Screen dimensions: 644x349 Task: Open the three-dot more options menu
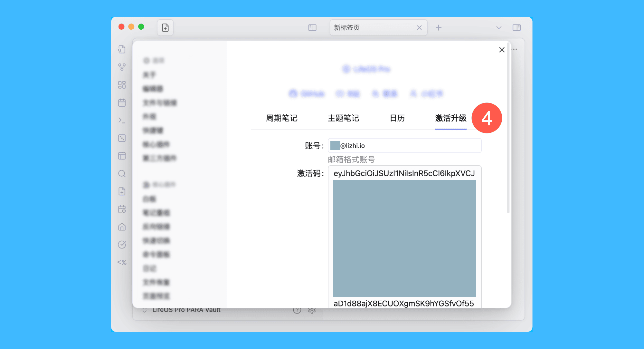[x=515, y=49]
